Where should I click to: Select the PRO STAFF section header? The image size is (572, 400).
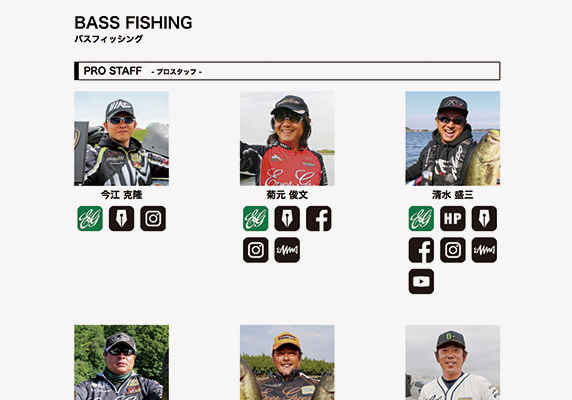[287, 71]
